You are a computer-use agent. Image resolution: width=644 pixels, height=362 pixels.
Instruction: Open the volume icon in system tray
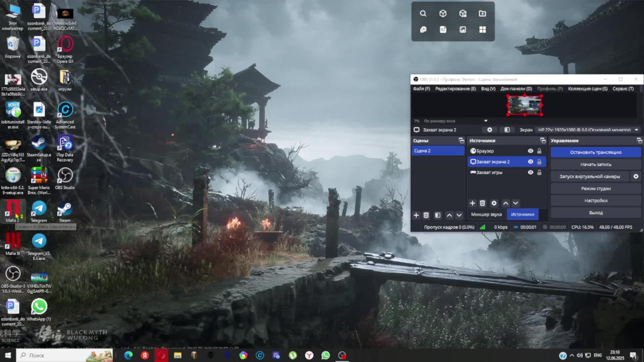580,355
